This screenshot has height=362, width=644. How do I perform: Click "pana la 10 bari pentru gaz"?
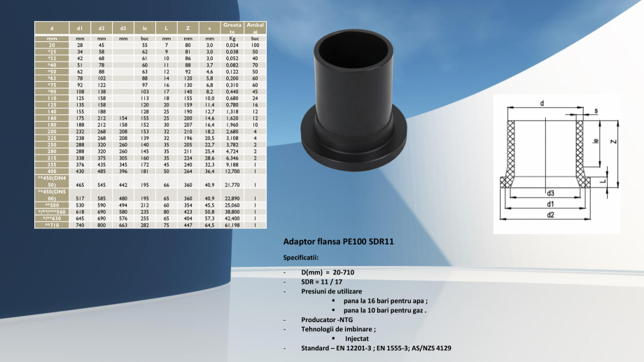coord(385,310)
